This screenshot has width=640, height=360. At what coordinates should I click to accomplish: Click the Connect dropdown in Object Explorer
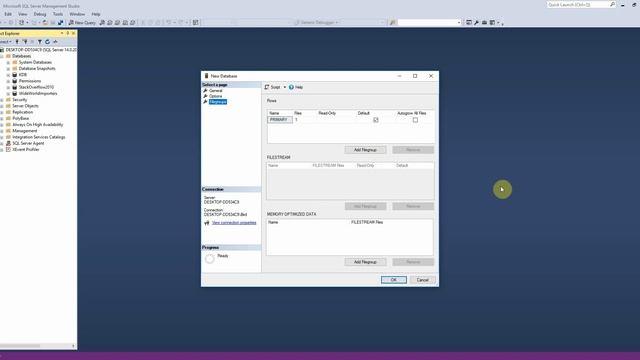point(5,42)
